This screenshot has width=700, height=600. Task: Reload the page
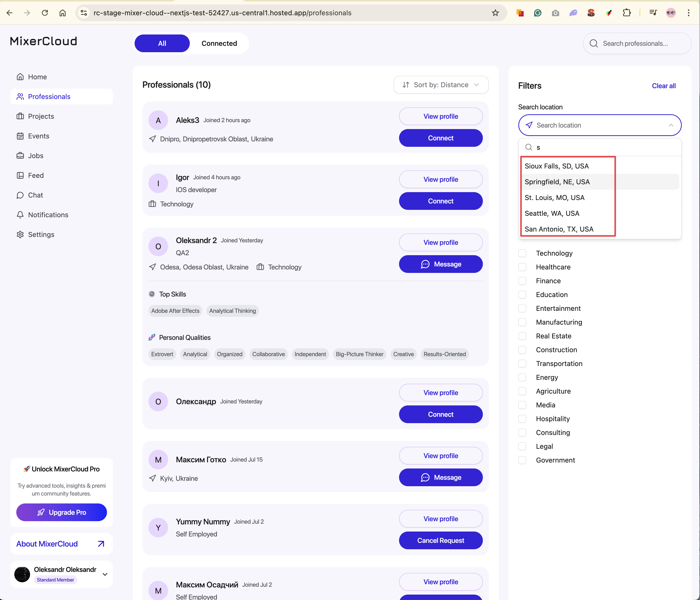point(45,13)
